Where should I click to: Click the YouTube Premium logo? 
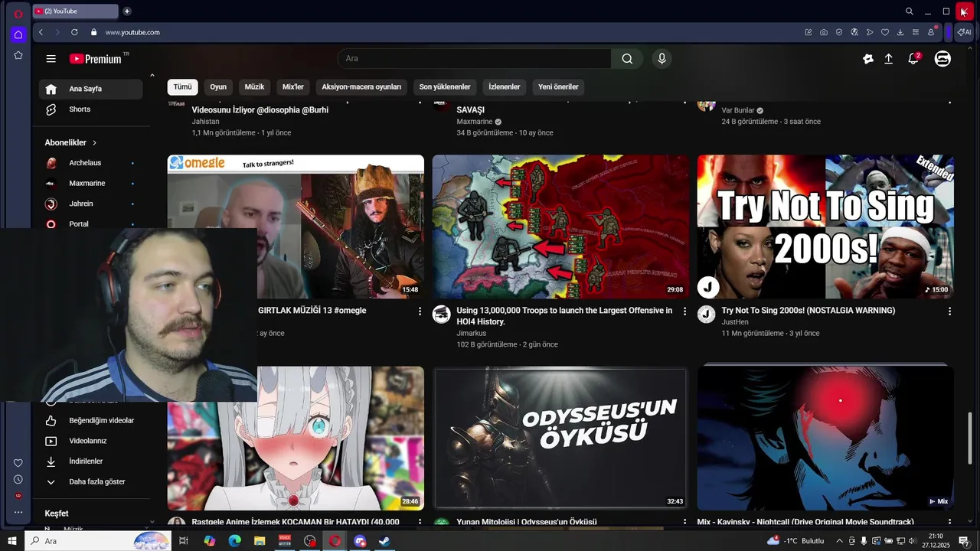pos(96,59)
